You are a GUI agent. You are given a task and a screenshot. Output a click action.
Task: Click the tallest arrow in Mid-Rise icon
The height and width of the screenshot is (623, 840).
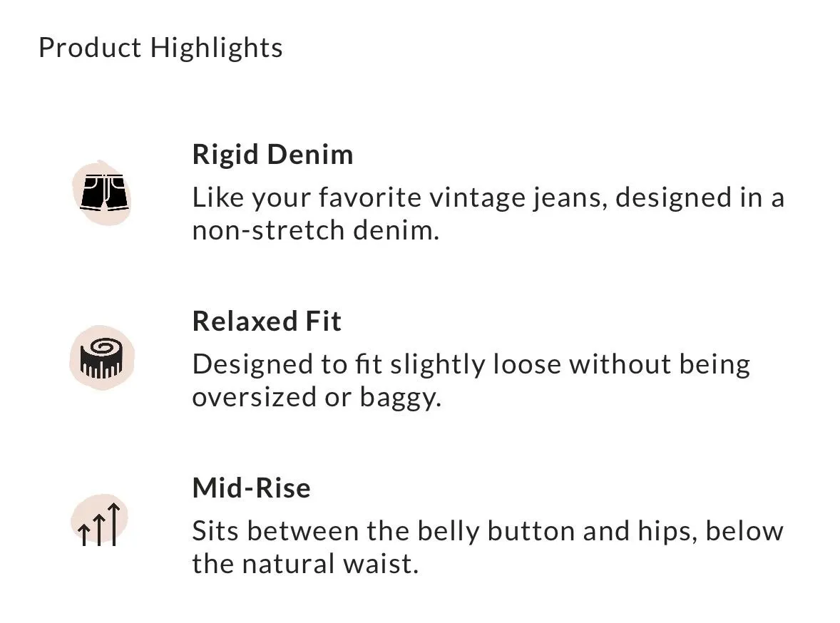pyautogui.click(x=113, y=524)
